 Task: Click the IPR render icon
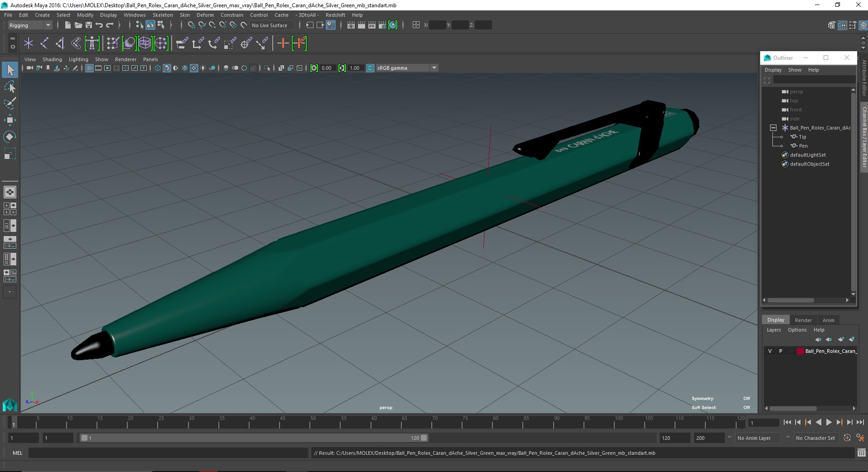coord(372,25)
